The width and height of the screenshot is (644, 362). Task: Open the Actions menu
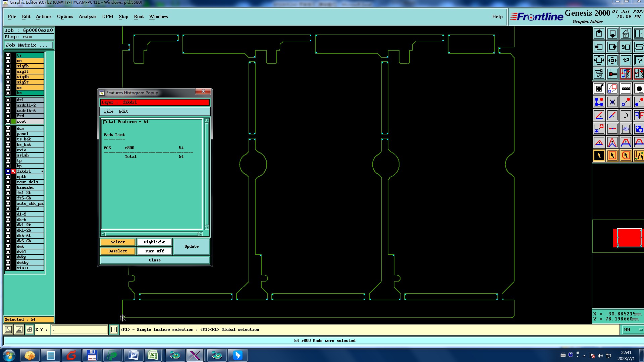click(44, 16)
